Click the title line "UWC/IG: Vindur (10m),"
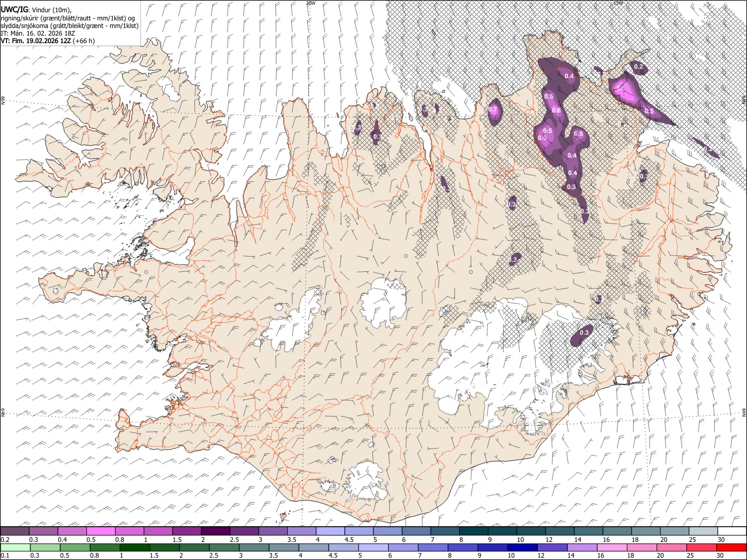Image resolution: width=747 pixels, height=560 pixels. pos(36,10)
